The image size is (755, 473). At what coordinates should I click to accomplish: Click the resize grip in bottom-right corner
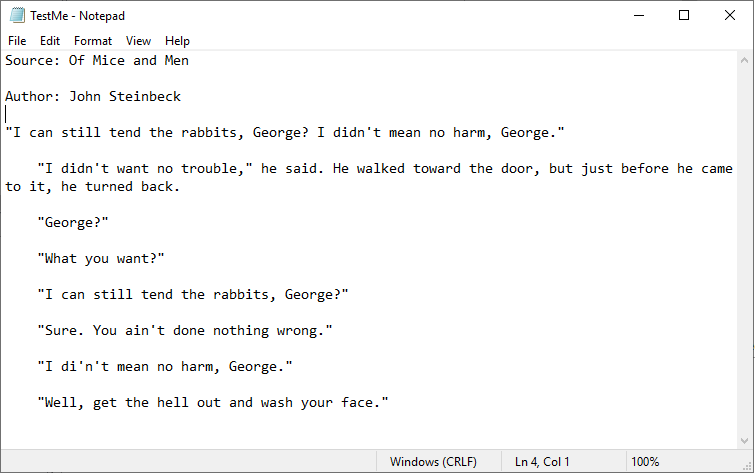747,465
